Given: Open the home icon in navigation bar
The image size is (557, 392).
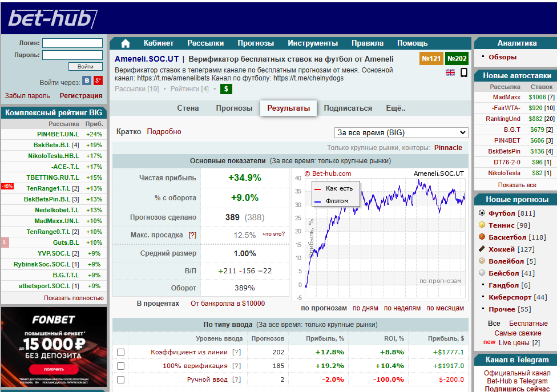Looking at the screenshot, I should (126, 43).
